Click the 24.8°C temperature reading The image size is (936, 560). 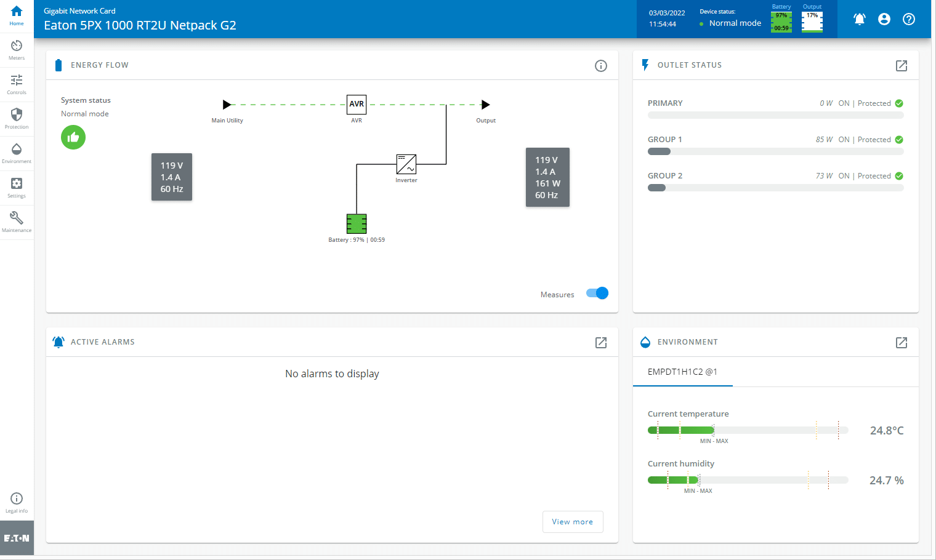(x=887, y=431)
